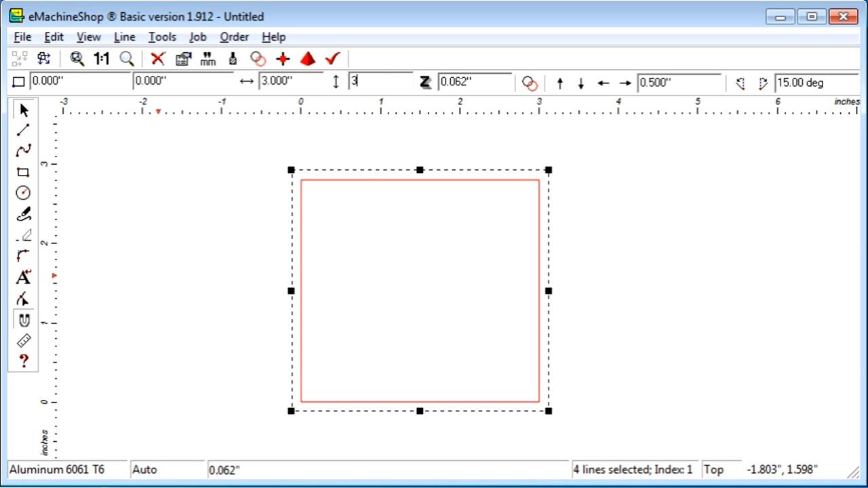Click the nudge distance field 0.500"
The height and width of the screenshot is (488, 868).
click(679, 83)
